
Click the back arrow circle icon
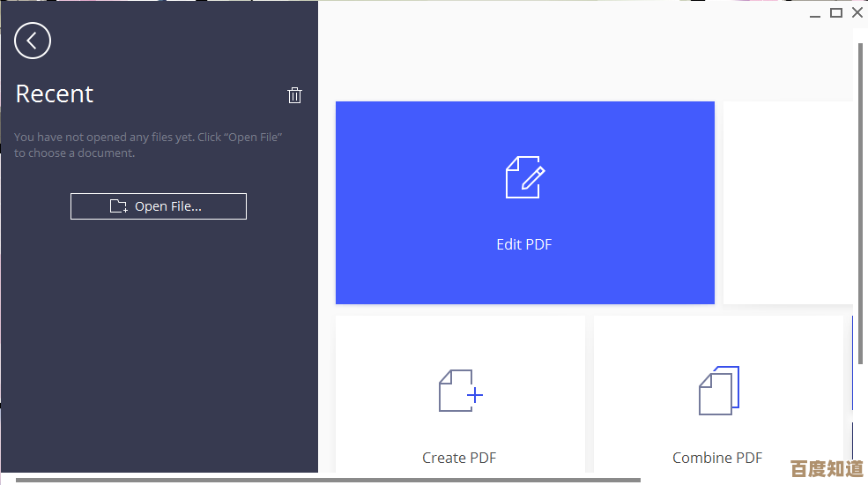pos(33,41)
